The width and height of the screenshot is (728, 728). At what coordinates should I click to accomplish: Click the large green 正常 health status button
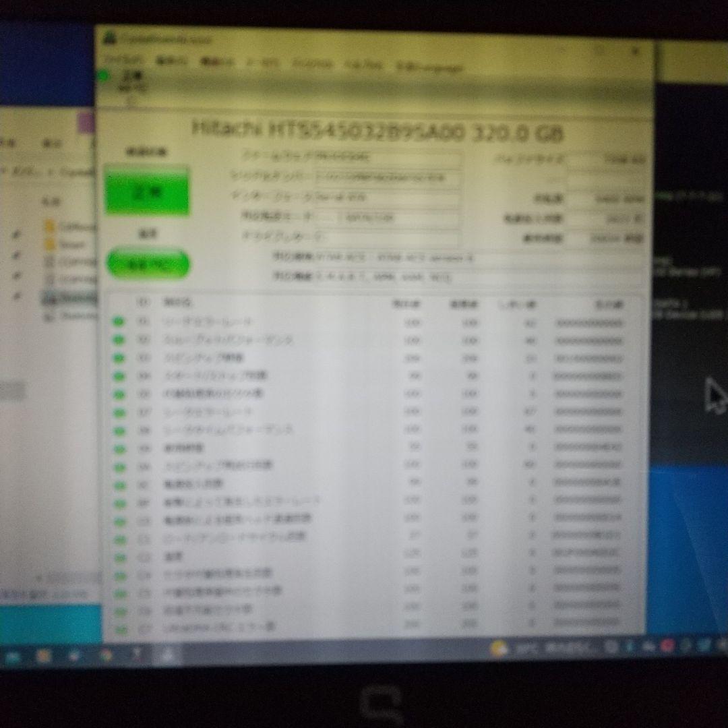148,191
